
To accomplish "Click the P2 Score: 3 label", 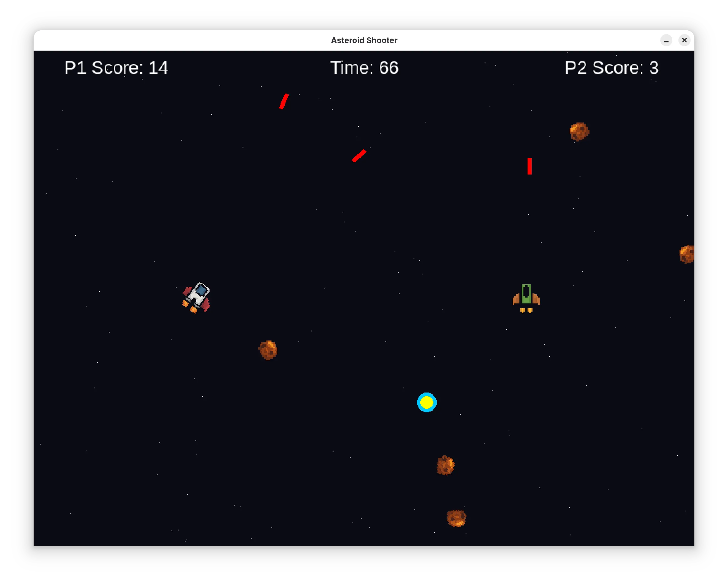I will [612, 68].
